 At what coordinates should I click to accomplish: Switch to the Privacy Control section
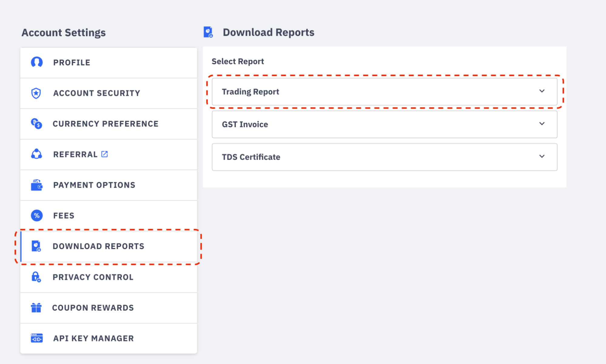tap(93, 277)
